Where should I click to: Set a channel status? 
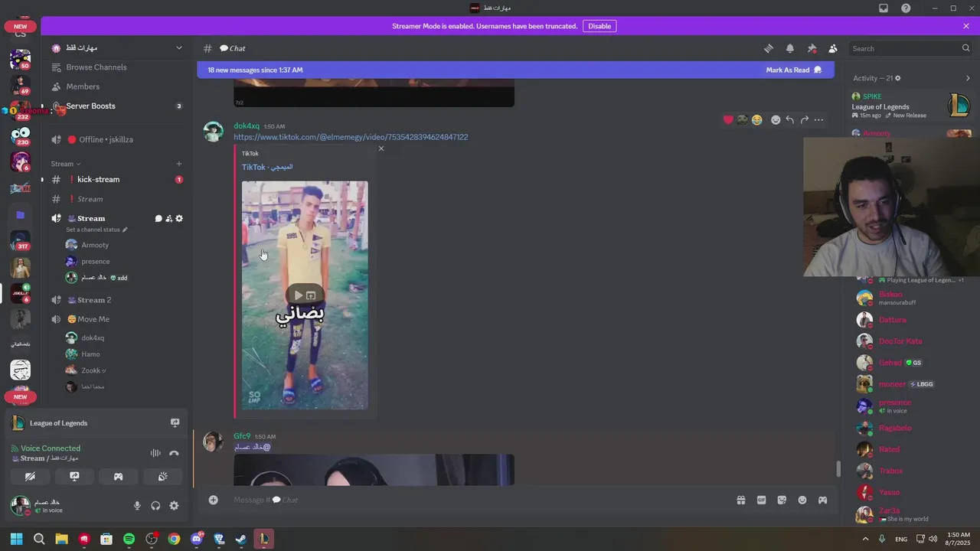(x=96, y=230)
